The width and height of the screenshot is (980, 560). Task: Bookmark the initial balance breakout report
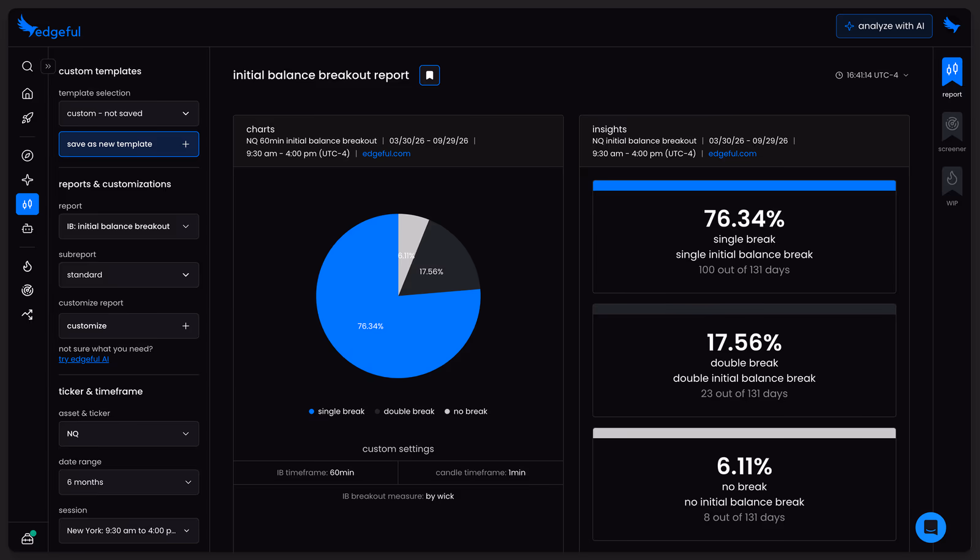pos(429,75)
